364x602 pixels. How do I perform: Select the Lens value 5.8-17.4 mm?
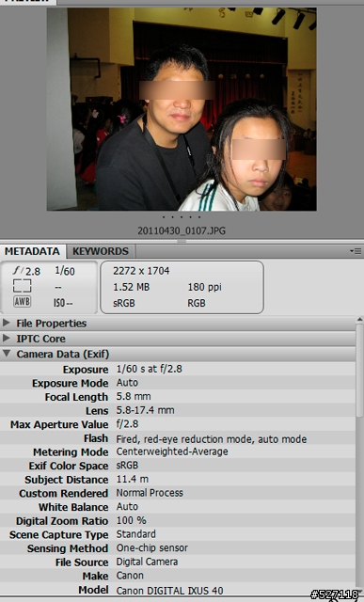tap(145, 410)
